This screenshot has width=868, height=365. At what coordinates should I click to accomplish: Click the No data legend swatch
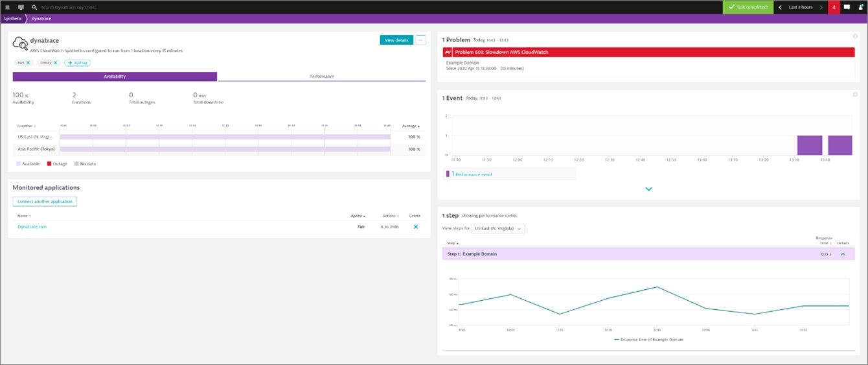(x=76, y=164)
